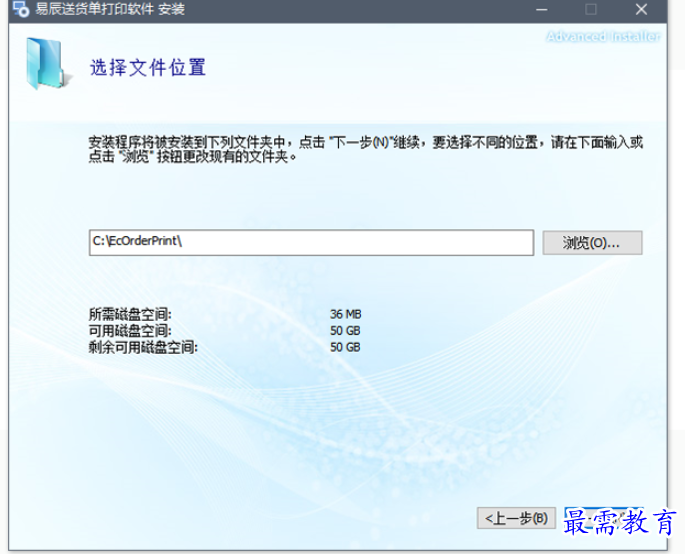Click the window title 易辰送货单打印软件 安装
Viewport: 685px width, 554px height.
[110, 9]
